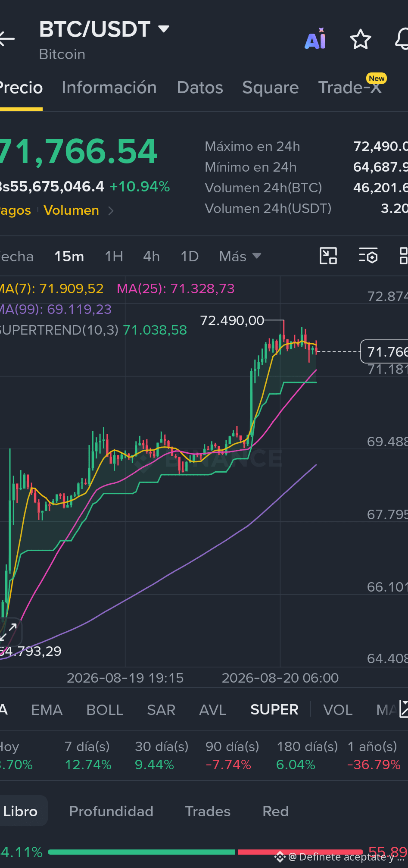408x868 pixels.
Task: Open the Trades tab
Action: click(x=208, y=812)
